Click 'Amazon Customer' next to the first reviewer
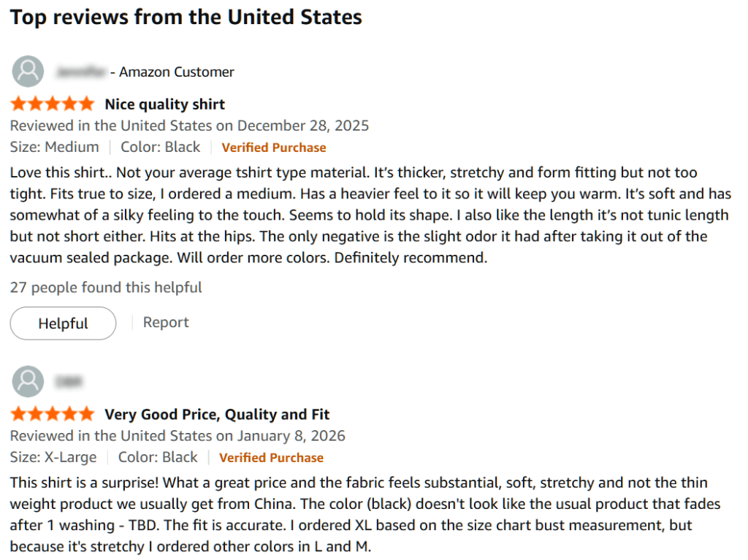The width and height of the screenshot is (748, 560). click(x=176, y=72)
